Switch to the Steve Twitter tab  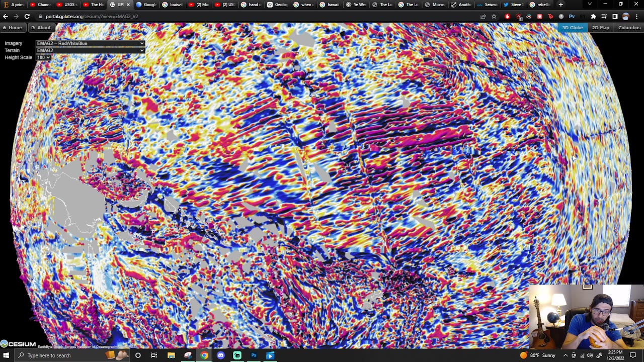pyautogui.click(x=513, y=5)
